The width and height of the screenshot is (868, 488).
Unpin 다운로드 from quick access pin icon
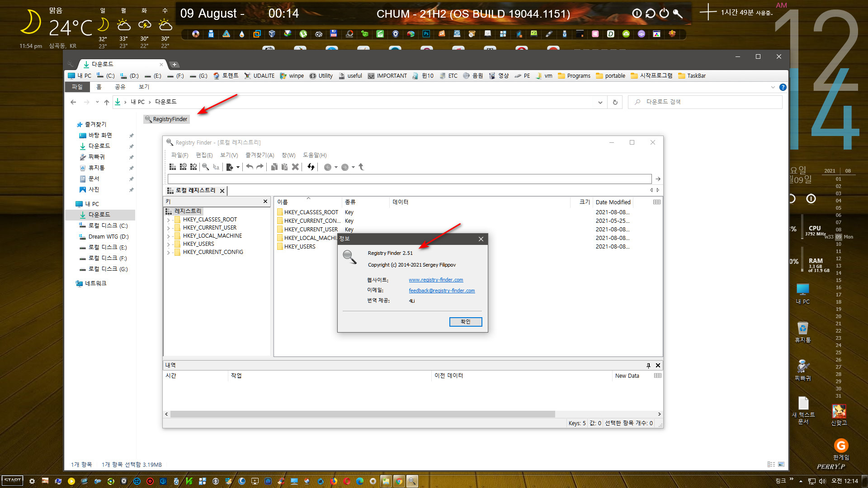coord(131,146)
